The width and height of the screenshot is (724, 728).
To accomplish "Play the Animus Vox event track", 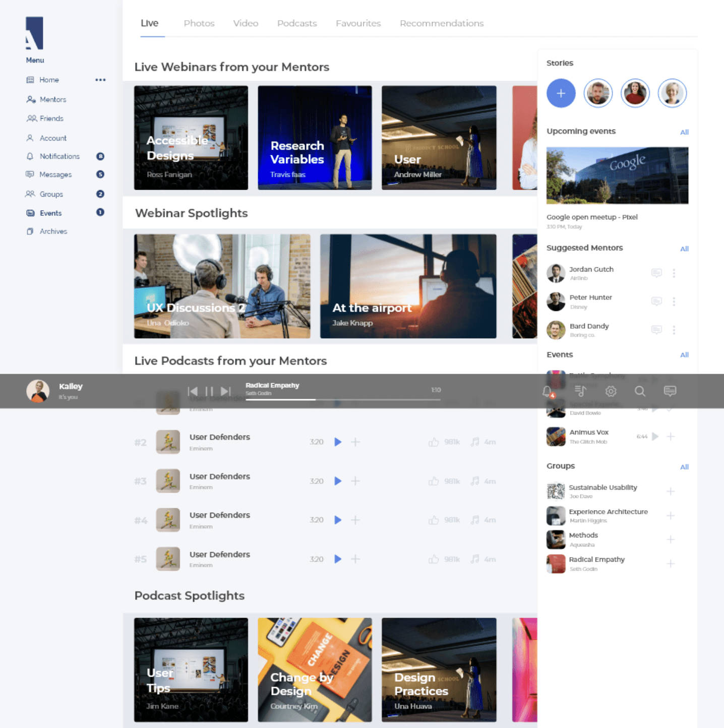I will click(x=655, y=437).
